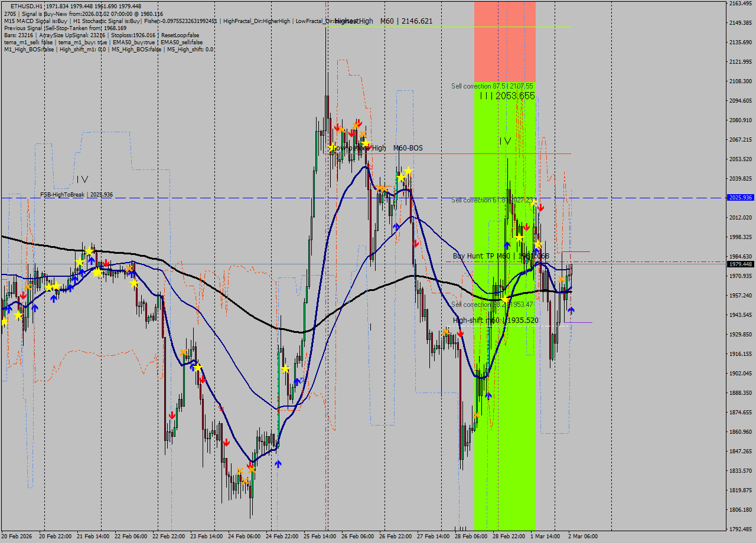Select the Highest High M60 2146.621 label
Image resolution: width=756 pixels, height=543 pixels.
tap(384, 21)
